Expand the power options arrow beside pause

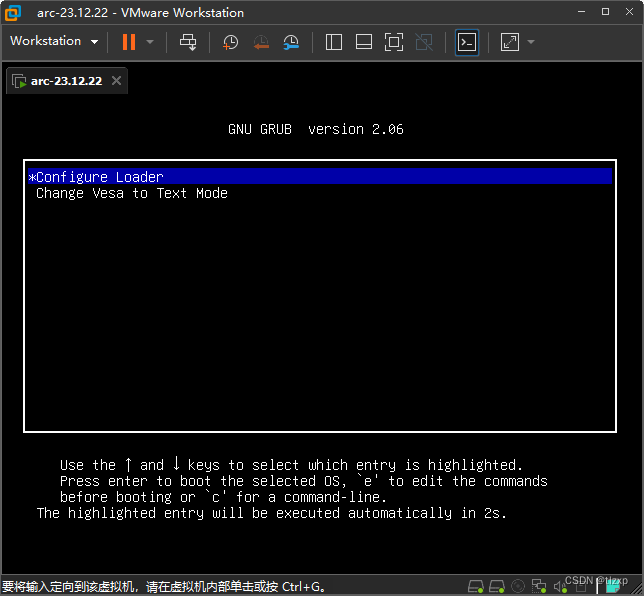click(150, 42)
